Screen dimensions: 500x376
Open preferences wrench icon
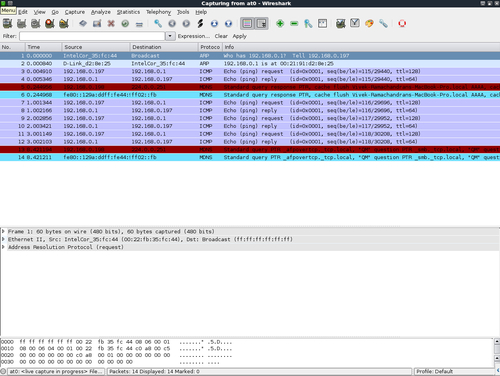(x=383, y=23)
